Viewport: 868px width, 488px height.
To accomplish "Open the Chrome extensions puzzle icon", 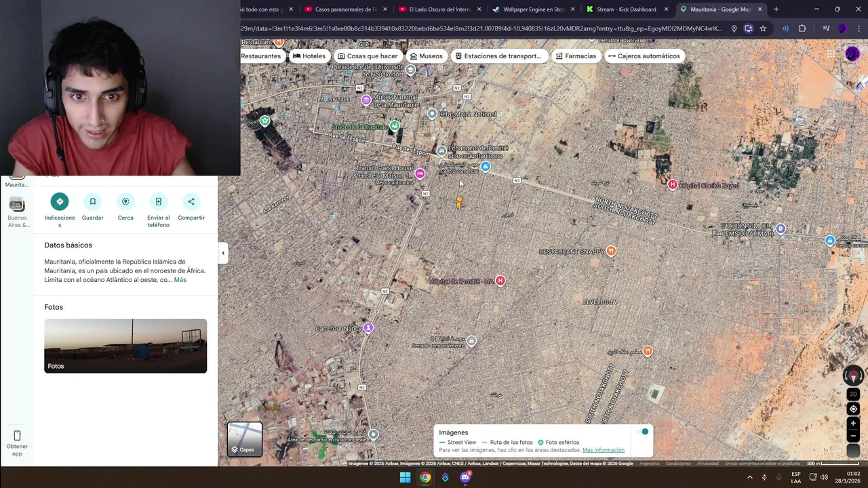I will click(x=802, y=28).
